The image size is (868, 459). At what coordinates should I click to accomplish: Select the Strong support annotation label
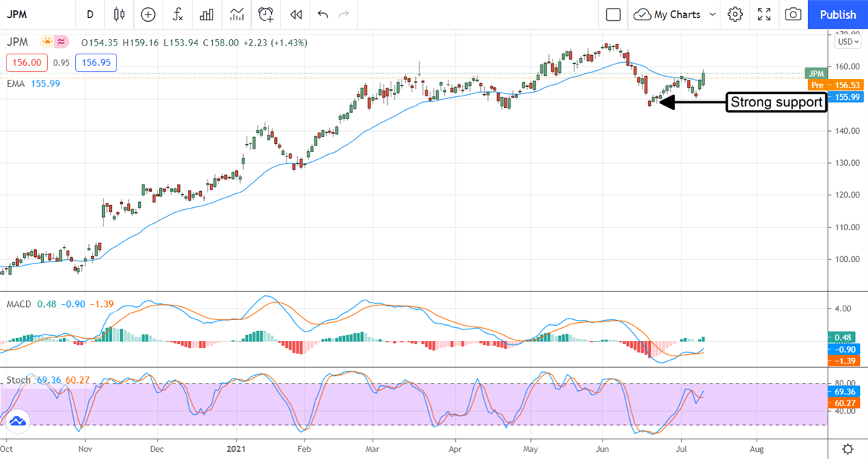[776, 103]
